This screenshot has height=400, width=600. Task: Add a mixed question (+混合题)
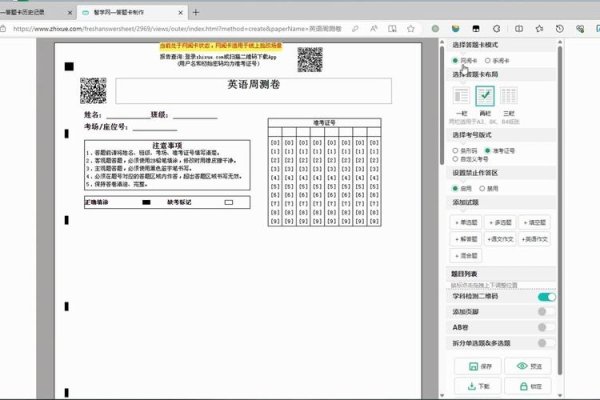(x=466, y=256)
